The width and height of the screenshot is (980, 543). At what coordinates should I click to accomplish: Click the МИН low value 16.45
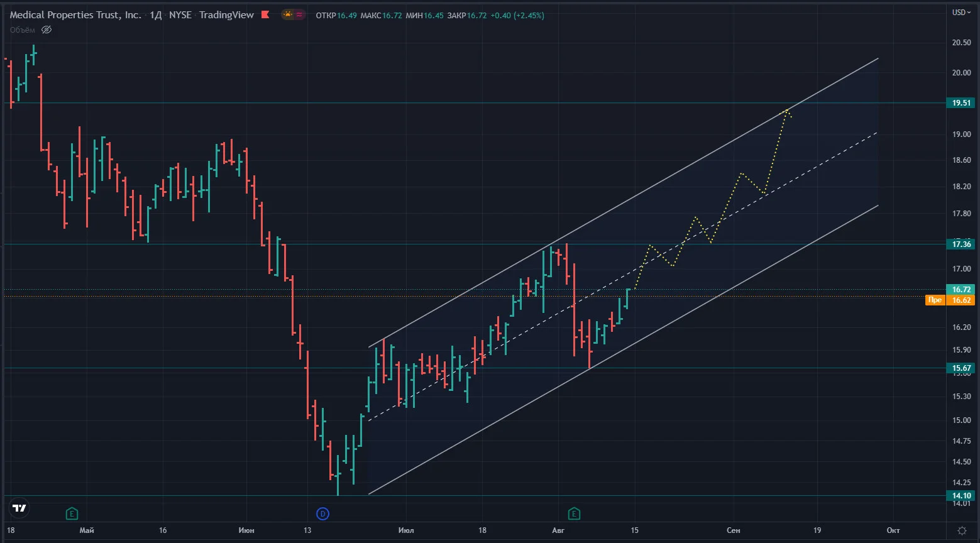(x=434, y=15)
